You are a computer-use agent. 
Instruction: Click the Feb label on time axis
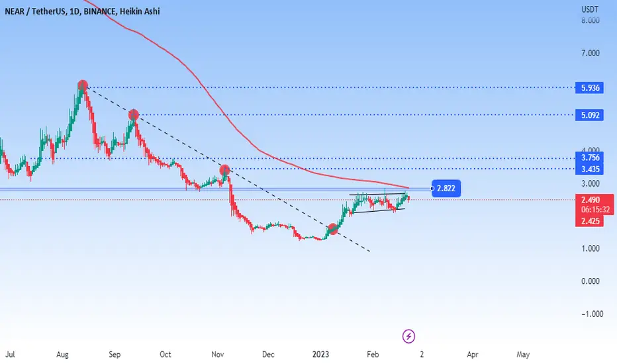373,355
